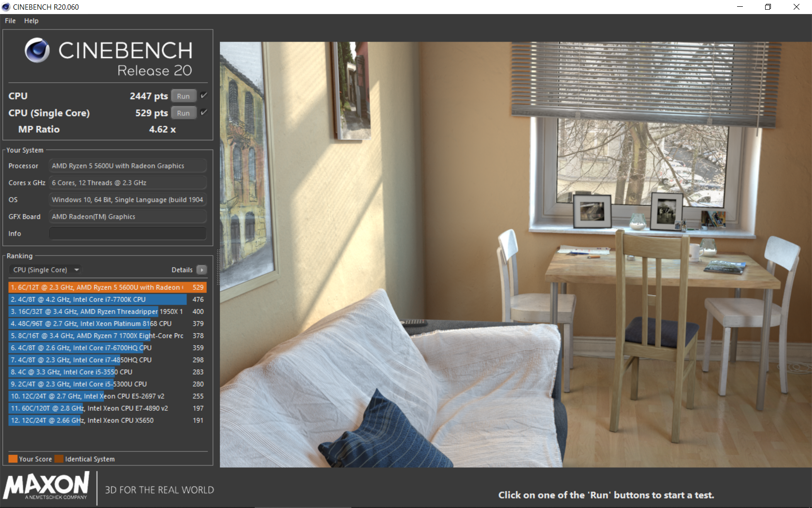
Task: Select ranking row 9 Intel Core i5-5300U
Action: [107, 384]
